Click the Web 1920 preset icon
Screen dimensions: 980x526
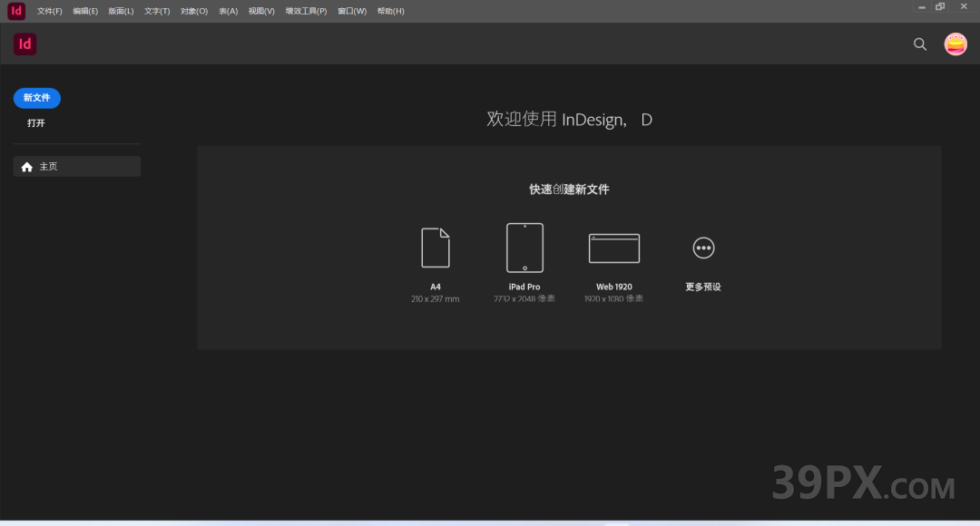pos(613,248)
